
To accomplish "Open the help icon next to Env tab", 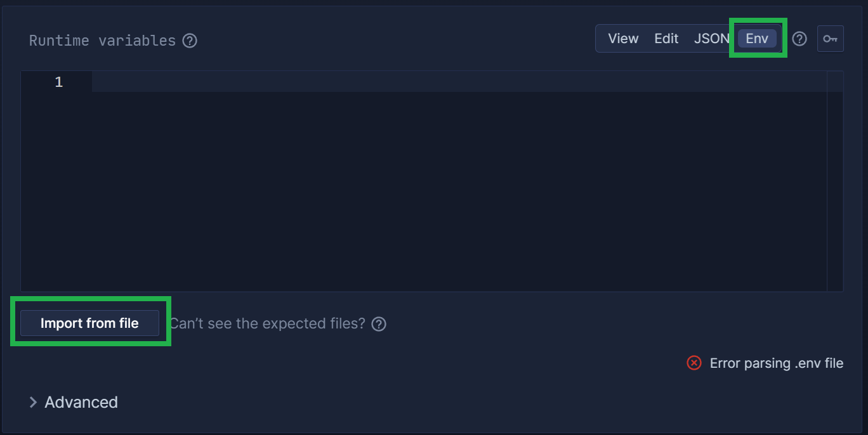I will [x=799, y=39].
